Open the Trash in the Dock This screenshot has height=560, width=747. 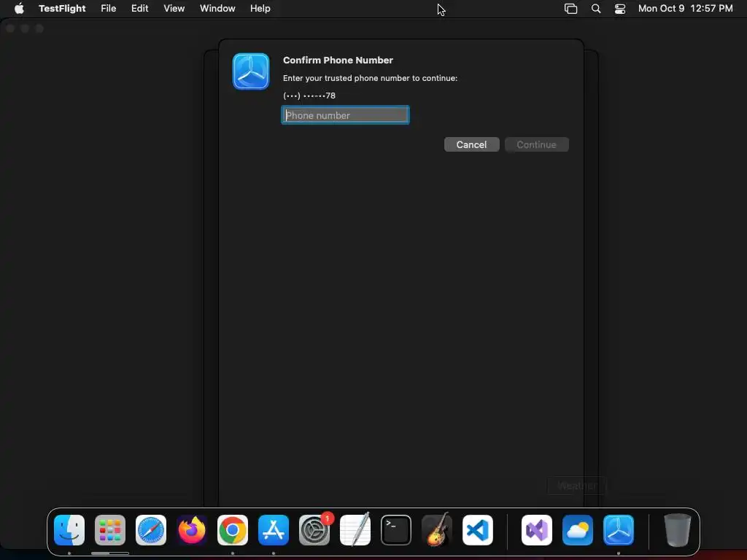click(677, 530)
